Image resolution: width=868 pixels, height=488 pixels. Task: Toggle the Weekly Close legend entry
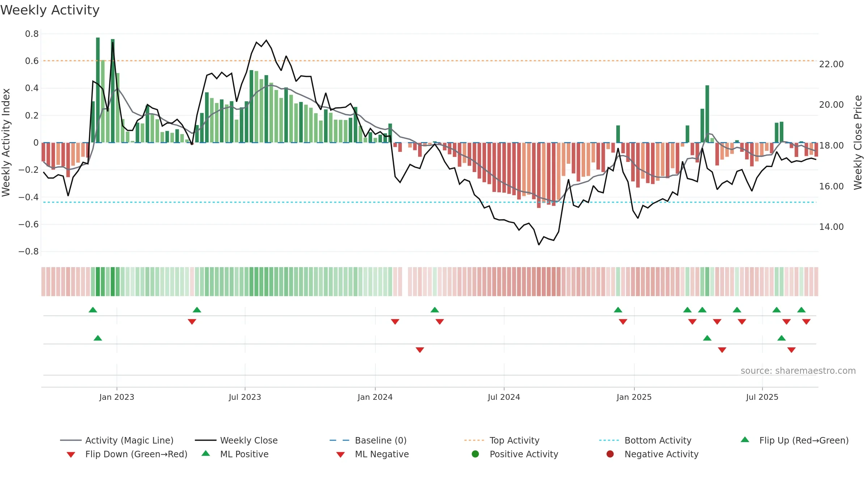click(x=236, y=440)
